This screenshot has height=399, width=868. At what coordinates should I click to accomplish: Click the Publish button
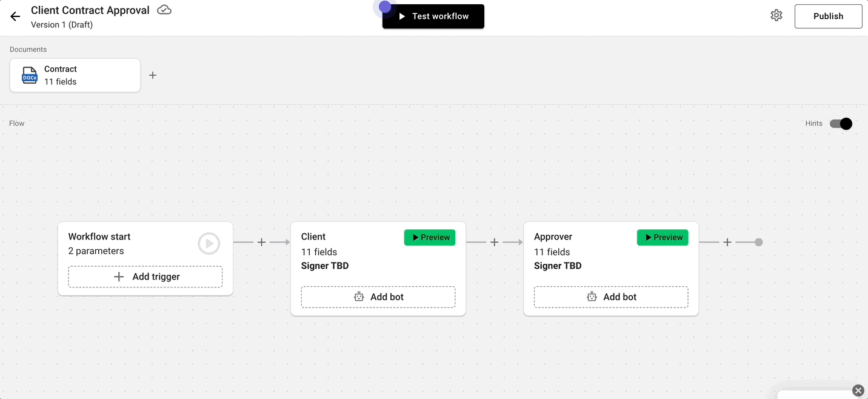pyautogui.click(x=828, y=16)
